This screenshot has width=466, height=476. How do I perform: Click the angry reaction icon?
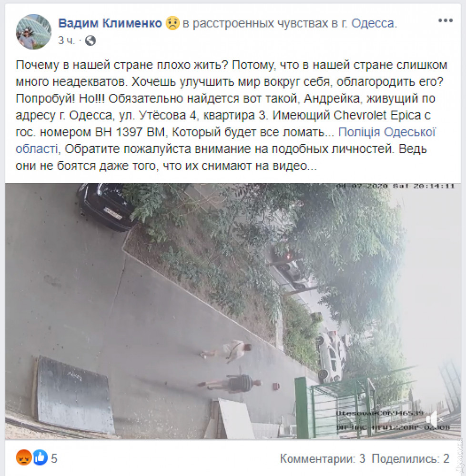point(24,457)
